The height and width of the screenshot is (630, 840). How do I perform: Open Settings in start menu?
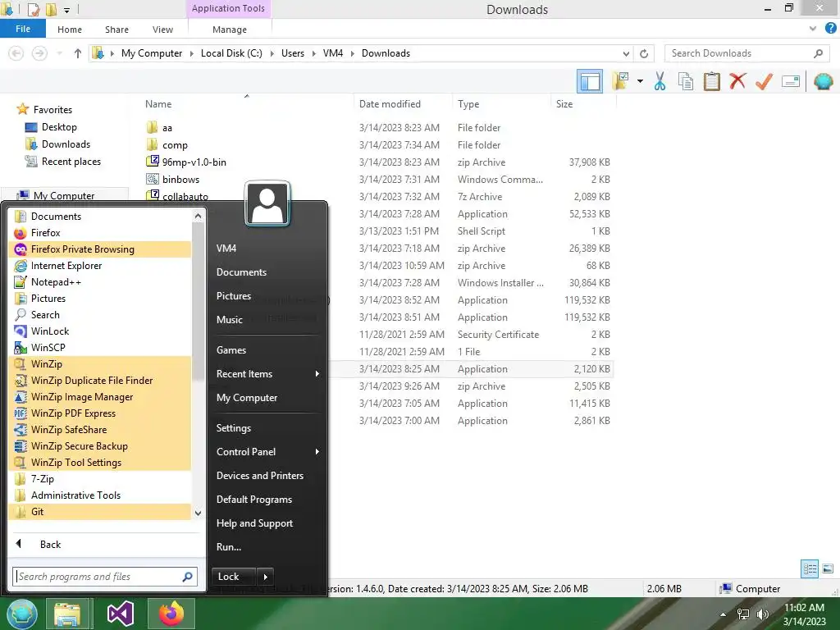pos(268,428)
